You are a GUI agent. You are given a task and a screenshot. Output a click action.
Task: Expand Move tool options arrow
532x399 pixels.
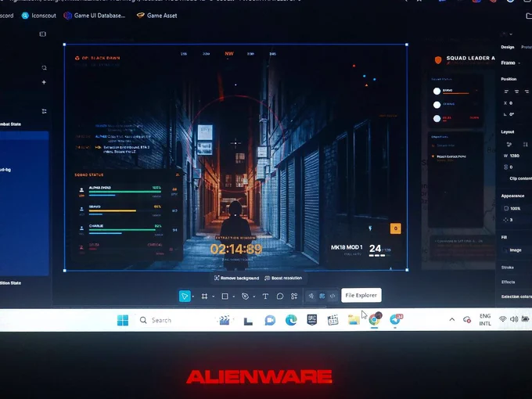193,297
